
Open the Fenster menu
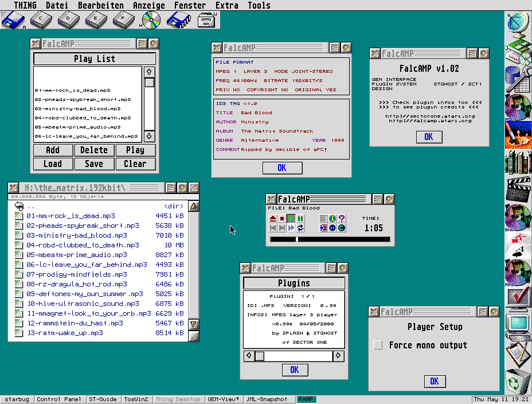pos(190,5)
